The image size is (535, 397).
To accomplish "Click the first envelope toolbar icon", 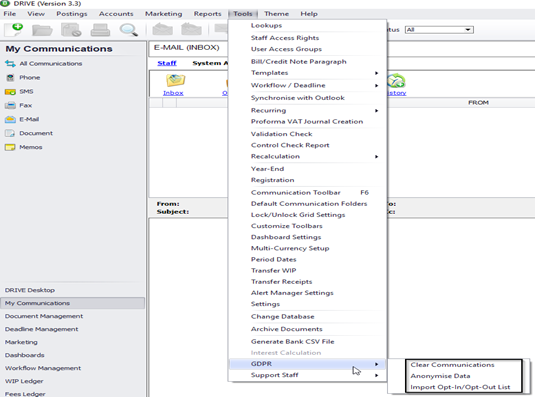I will [x=162, y=30].
